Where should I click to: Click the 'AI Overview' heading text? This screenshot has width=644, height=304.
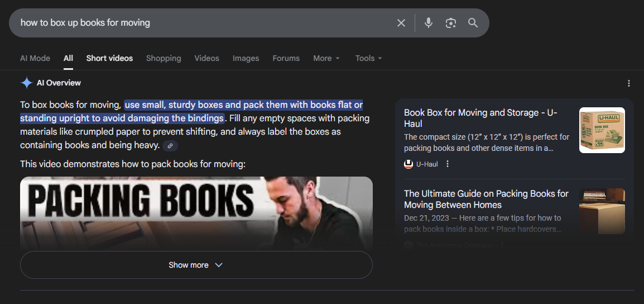(x=59, y=83)
